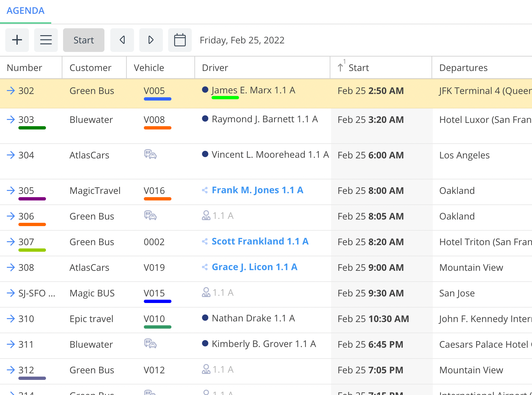
Task: Click driver Raymond J. Barnett 1.1 A
Action: pyautogui.click(x=265, y=119)
